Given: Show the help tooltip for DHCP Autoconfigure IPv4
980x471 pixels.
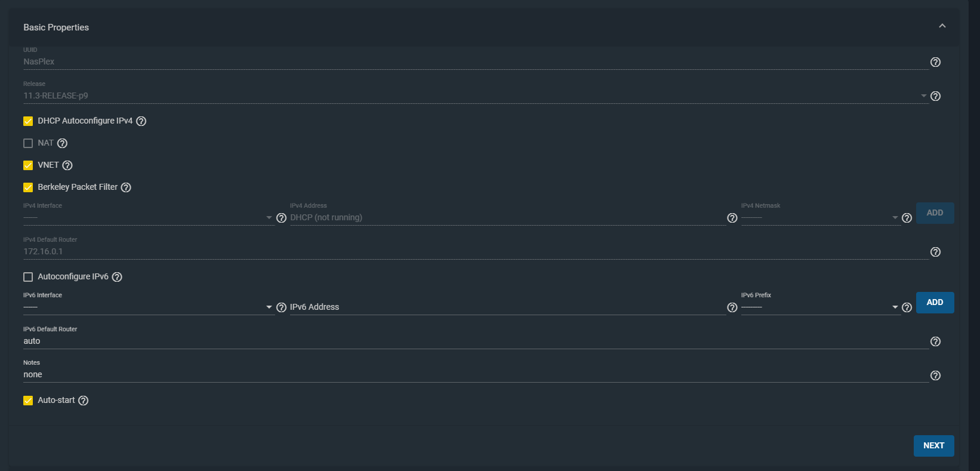Looking at the screenshot, I should pyautogui.click(x=141, y=121).
